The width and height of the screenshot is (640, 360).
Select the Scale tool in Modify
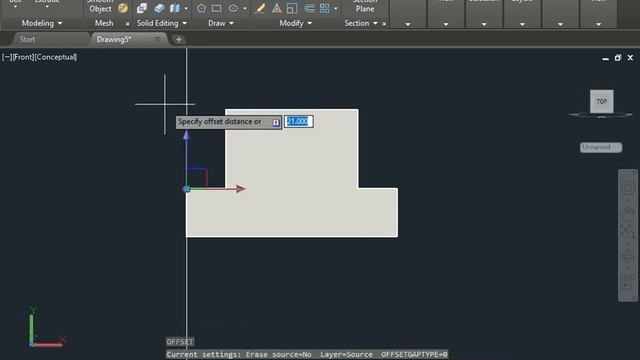click(292, 8)
